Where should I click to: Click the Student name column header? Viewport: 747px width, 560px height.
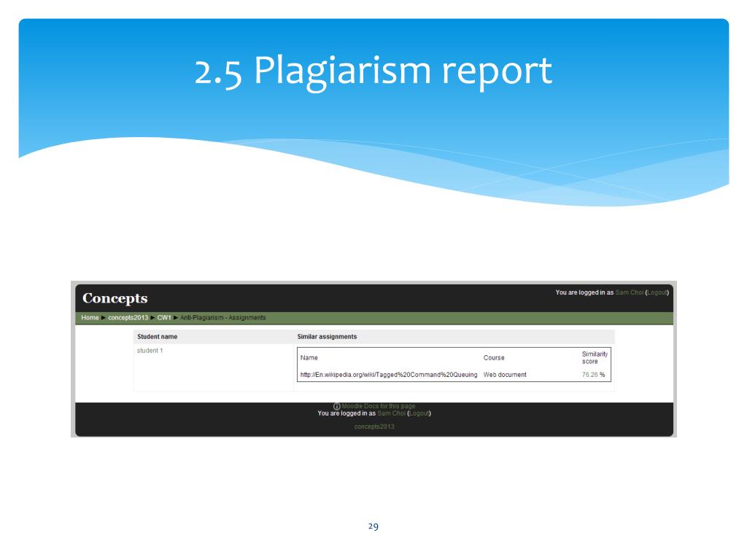click(158, 337)
